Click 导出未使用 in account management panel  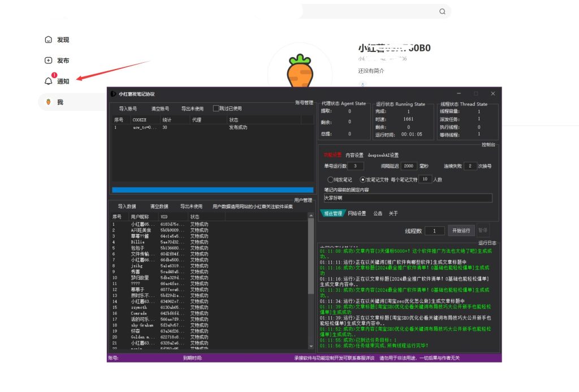[192, 109]
